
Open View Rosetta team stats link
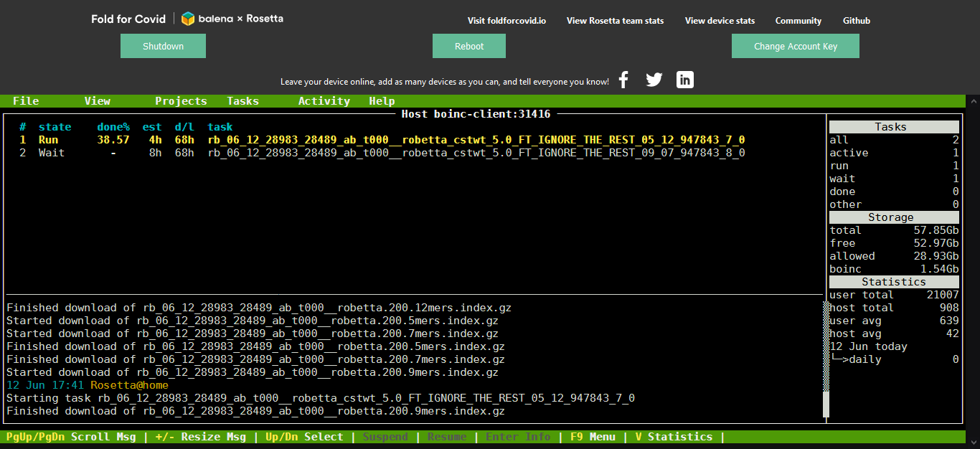(615, 21)
